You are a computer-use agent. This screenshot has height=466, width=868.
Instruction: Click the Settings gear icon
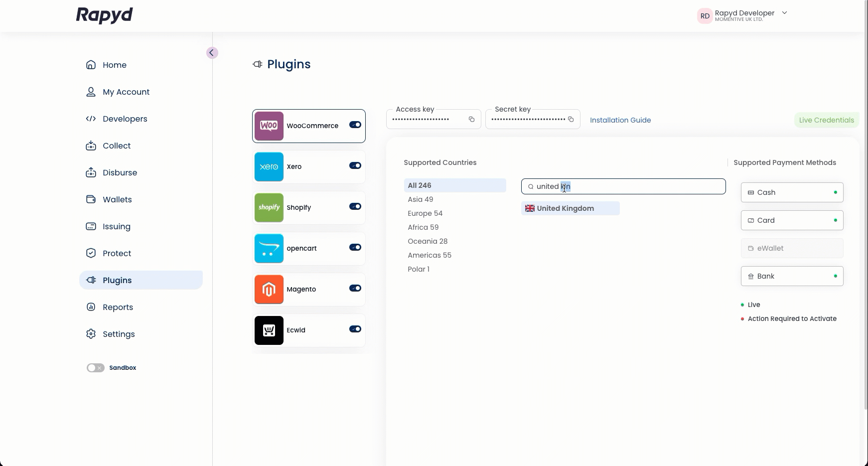click(91, 334)
